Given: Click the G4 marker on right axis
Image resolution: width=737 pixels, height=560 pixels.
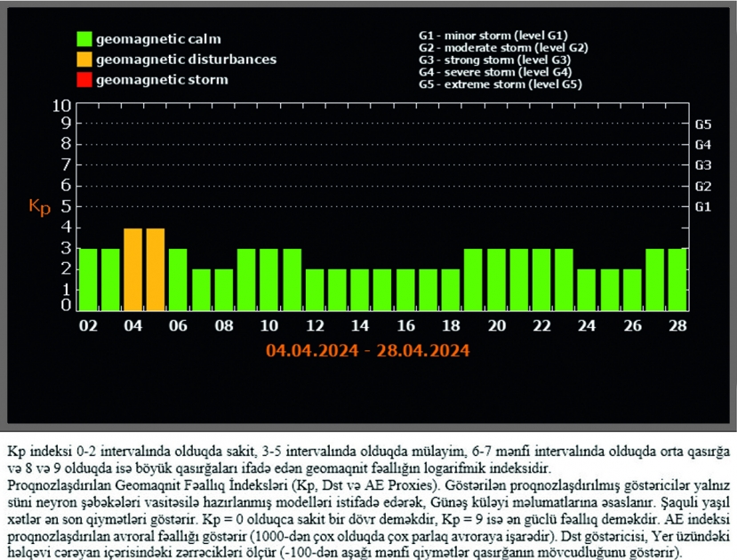Looking at the screenshot, I should (x=702, y=145).
